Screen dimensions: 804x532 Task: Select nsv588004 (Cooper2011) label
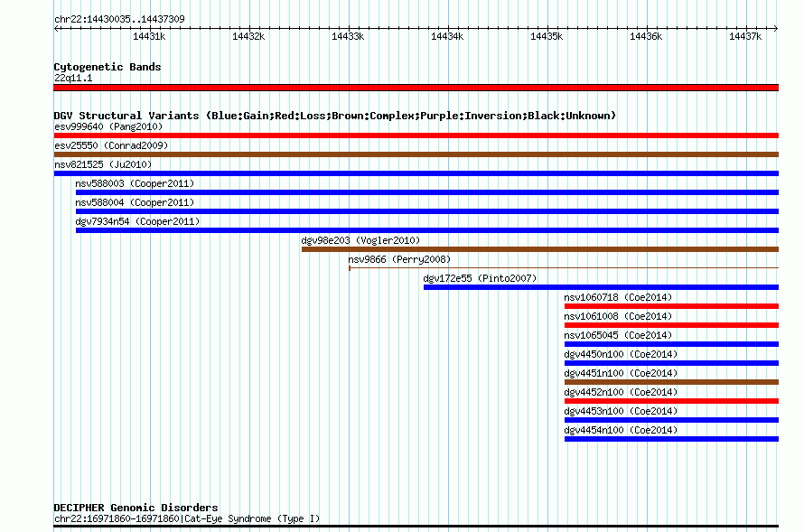(135, 202)
